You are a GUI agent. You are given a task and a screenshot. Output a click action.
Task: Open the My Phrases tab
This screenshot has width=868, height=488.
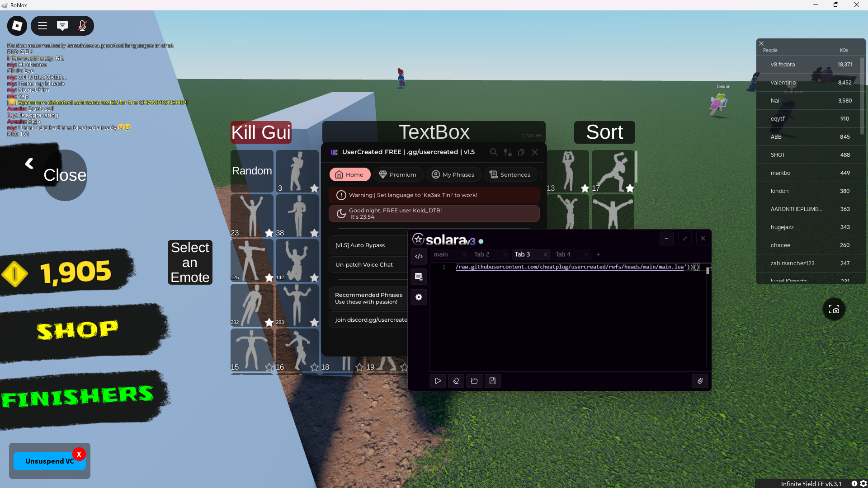point(453,175)
